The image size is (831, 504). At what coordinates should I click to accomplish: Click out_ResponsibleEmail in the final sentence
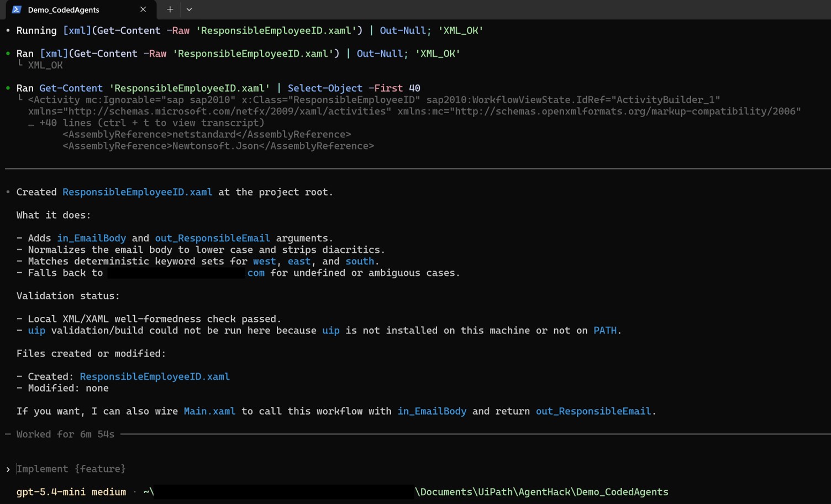click(x=593, y=411)
